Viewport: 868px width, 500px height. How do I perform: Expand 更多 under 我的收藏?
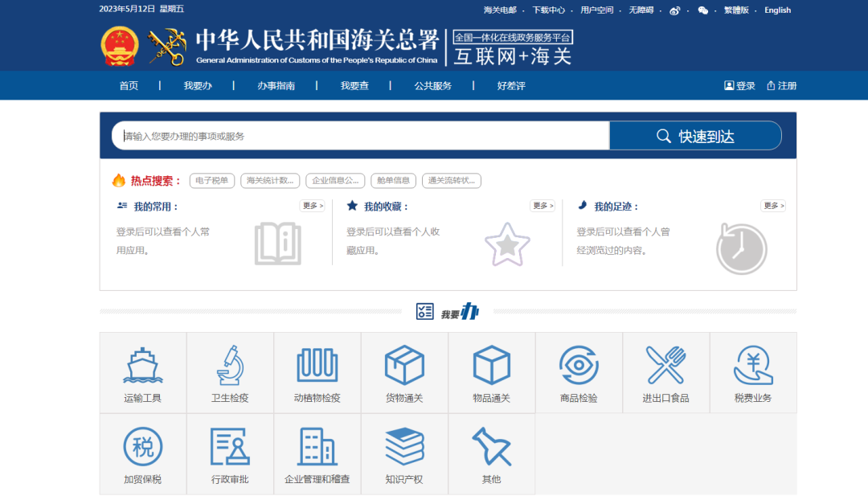point(542,206)
